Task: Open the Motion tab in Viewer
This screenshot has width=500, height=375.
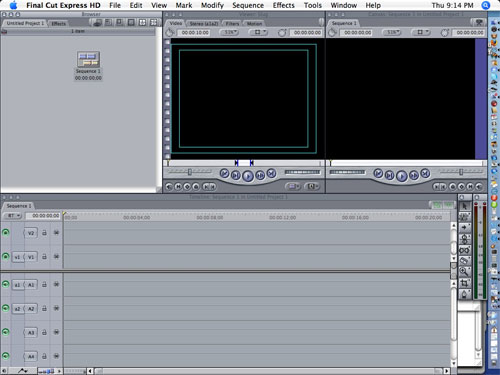Action: pyautogui.click(x=254, y=24)
